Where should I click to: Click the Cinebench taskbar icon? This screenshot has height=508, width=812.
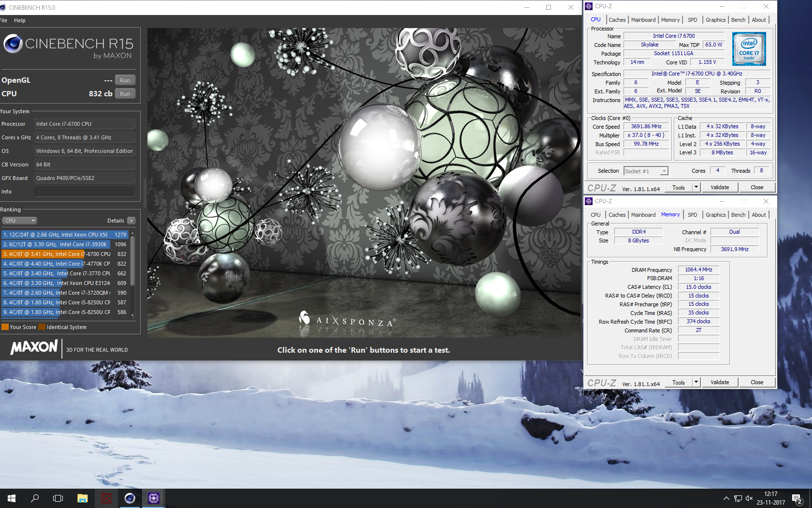[130, 498]
